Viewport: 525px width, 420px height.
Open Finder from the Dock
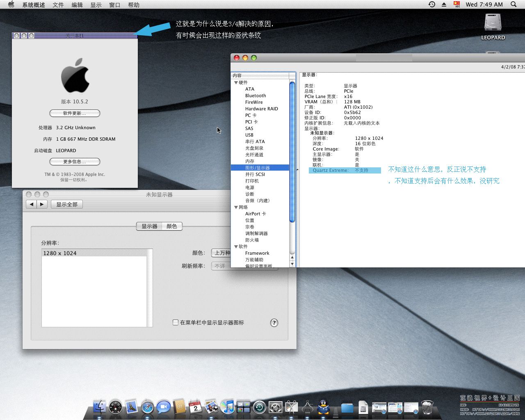(99, 407)
